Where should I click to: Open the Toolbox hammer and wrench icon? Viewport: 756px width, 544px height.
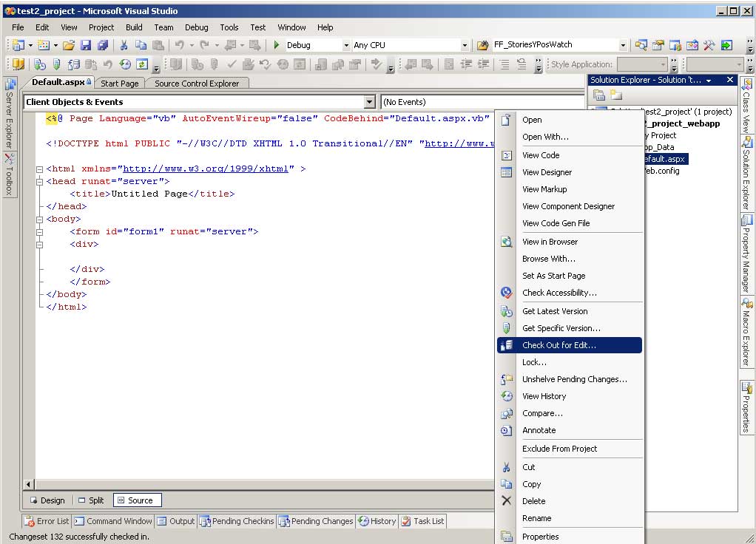point(709,45)
